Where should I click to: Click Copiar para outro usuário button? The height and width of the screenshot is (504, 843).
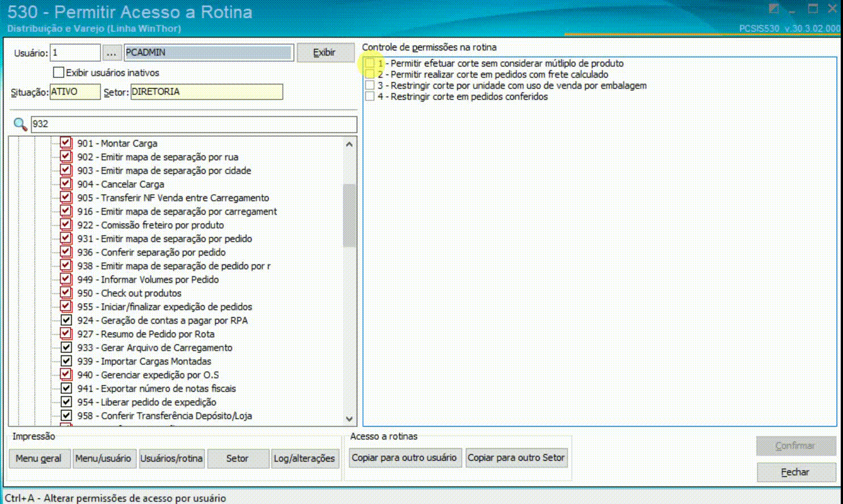point(404,458)
